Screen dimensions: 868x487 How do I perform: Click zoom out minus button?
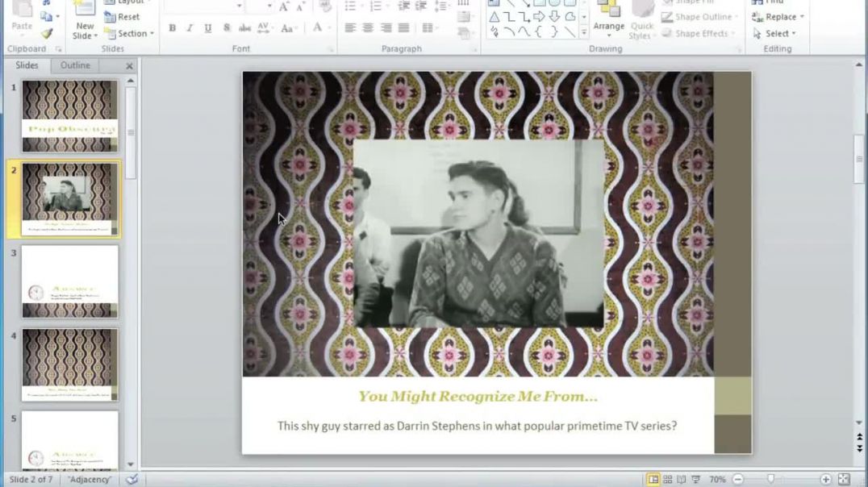point(738,479)
